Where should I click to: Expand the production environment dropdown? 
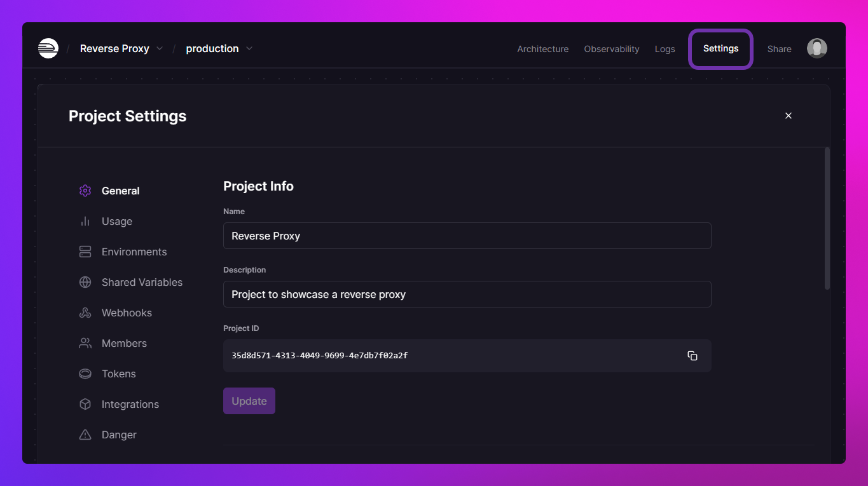[249, 48]
